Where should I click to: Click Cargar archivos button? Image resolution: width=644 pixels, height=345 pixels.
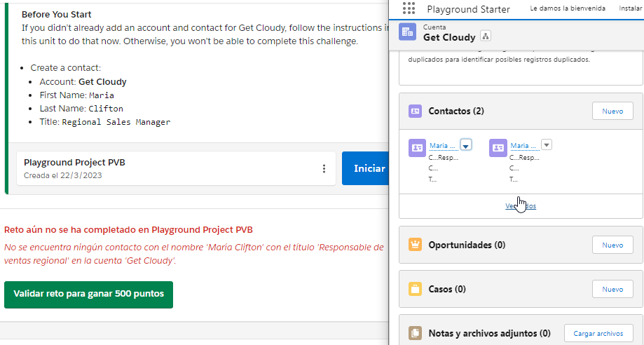coord(598,333)
